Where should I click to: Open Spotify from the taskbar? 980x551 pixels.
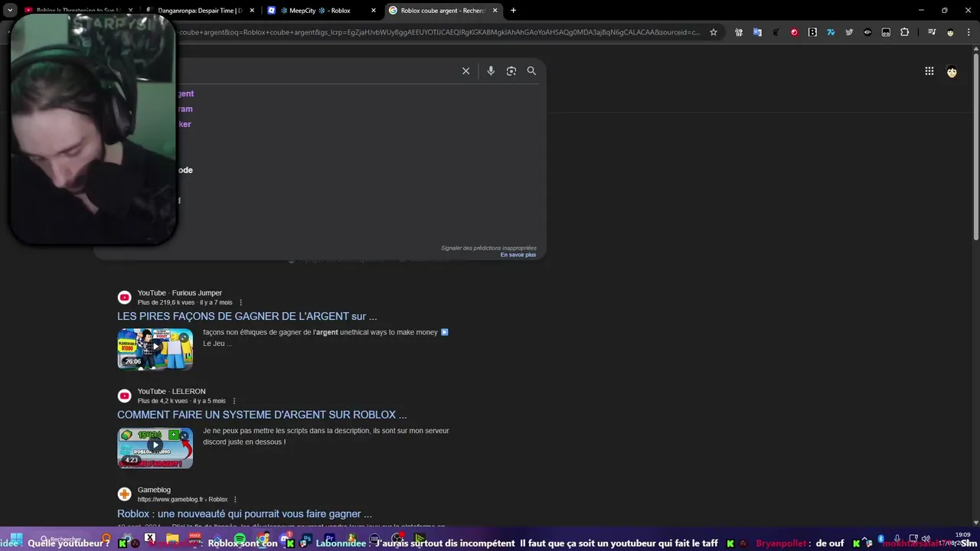click(x=240, y=540)
